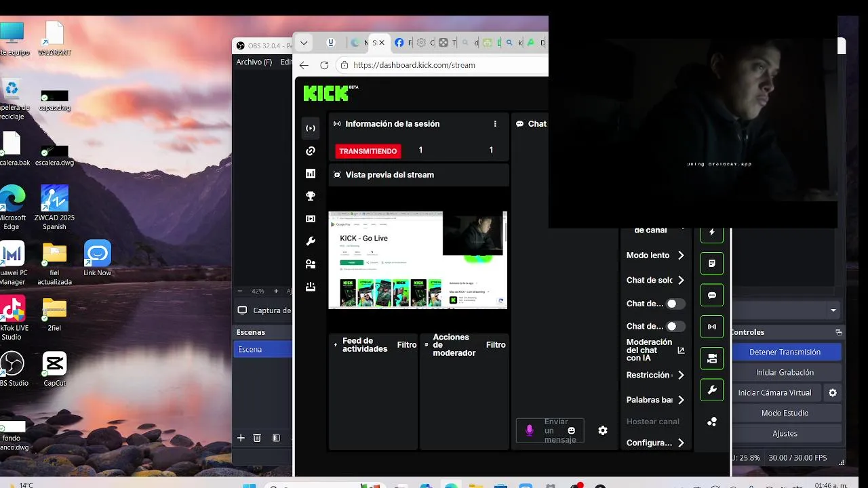Image resolution: width=868 pixels, height=488 pixels.
Task: Click the purple microphone icon in chat box
Action: (530, 430)
